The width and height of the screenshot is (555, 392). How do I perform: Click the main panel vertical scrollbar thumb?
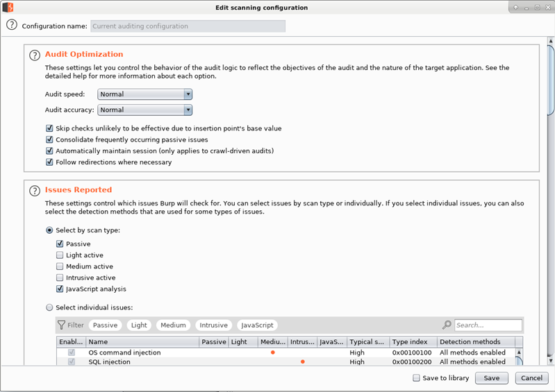[x=551, y=80]
